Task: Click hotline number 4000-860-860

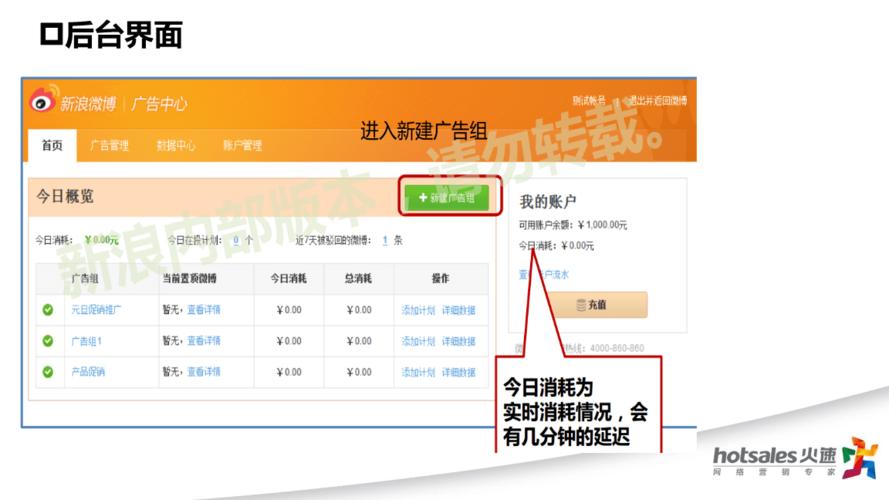Action: 617,348
